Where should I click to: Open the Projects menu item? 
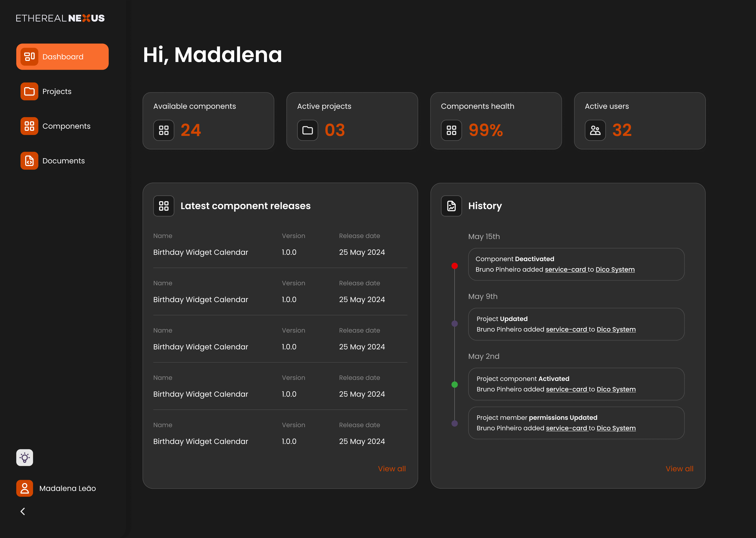tap(63, 91)
